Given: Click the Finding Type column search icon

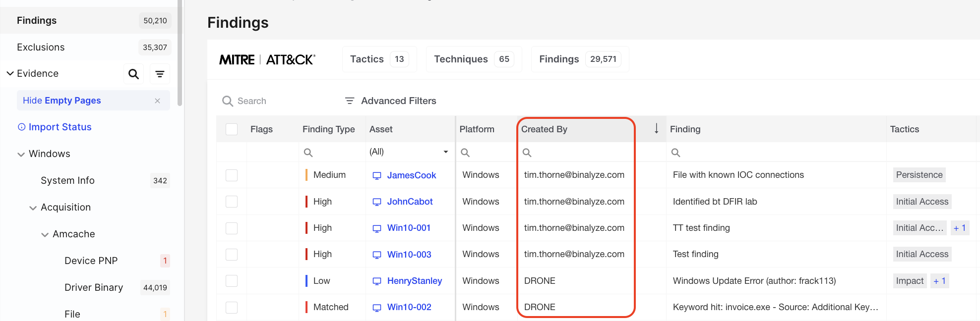Looking at the screenshot, I should (308, 153).
